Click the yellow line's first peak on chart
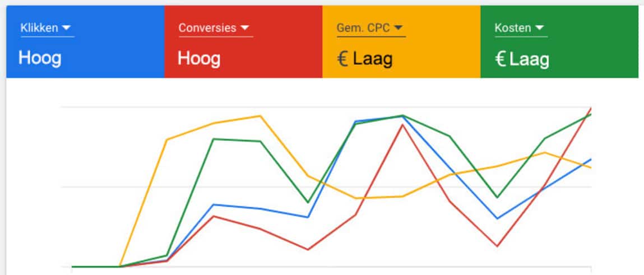Viewport: 644px width, 275px height. (x=260, y=116)
